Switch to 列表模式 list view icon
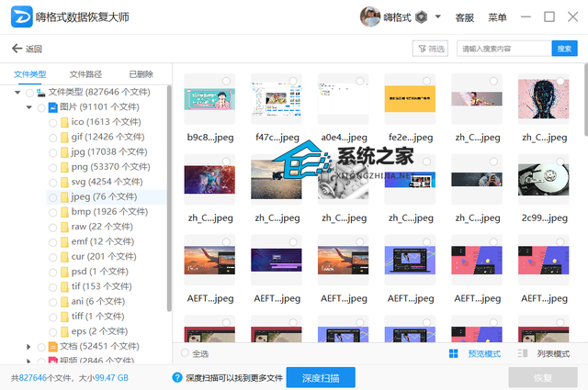The height and width of the screenshot is (390, 588). 523,353
